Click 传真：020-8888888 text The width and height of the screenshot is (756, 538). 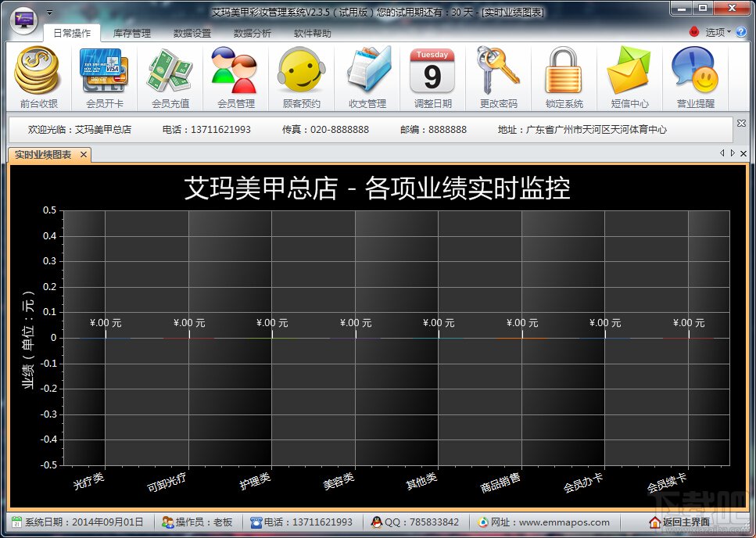point(325,129)
